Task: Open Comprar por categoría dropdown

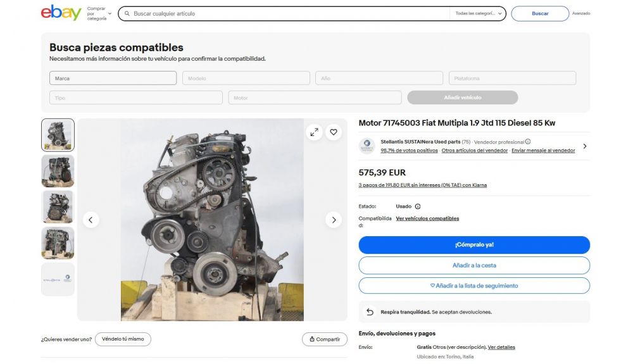Action: click(99, 13)
